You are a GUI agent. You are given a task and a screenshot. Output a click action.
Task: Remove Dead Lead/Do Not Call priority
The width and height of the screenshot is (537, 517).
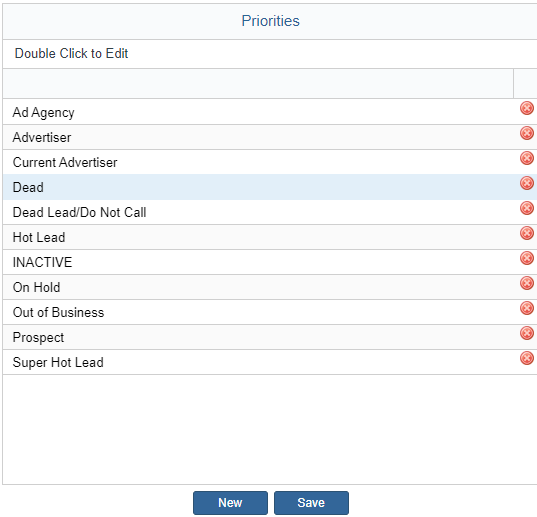click(527, 208)
